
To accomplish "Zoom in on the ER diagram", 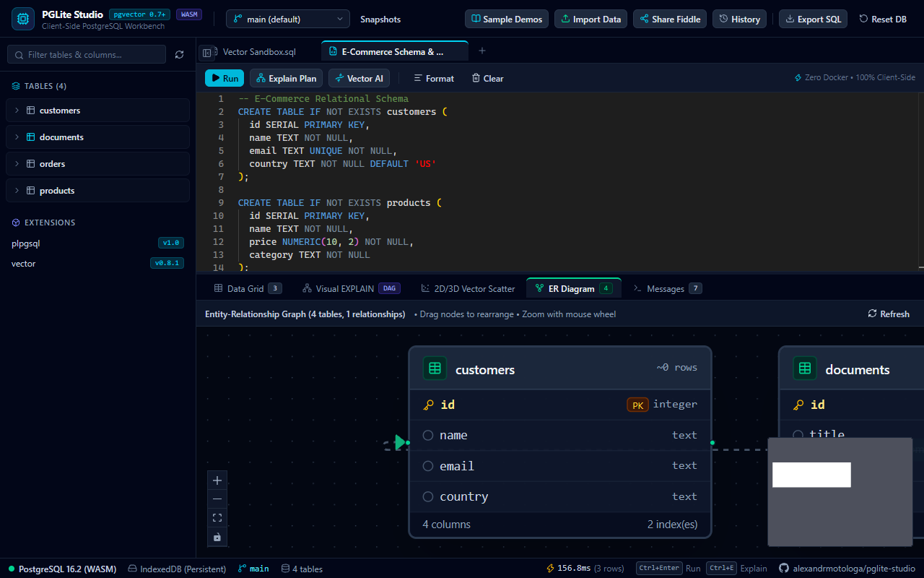I will [217, 480].
